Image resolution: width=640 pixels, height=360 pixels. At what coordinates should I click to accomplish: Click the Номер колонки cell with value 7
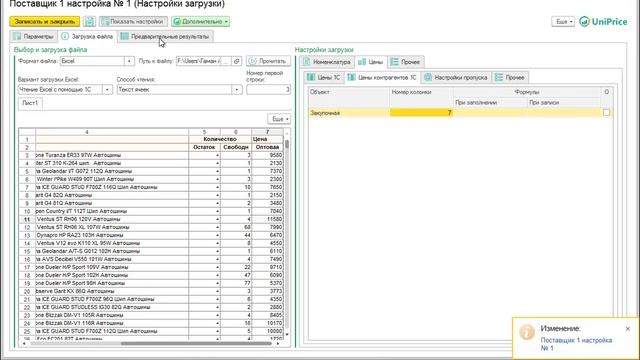point(421,113)
